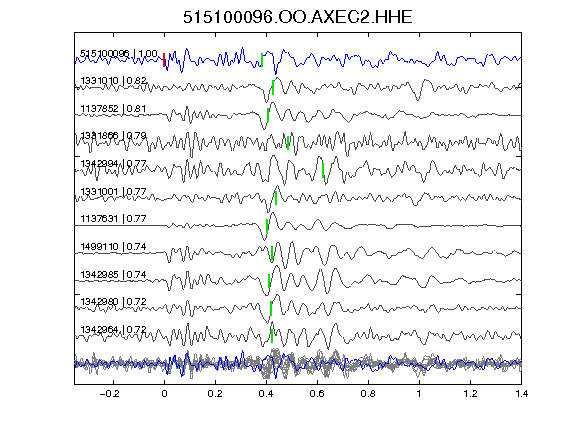Click the green pick on trace 1342994
The image size is (576, 432).
click(x=323, y=170)
